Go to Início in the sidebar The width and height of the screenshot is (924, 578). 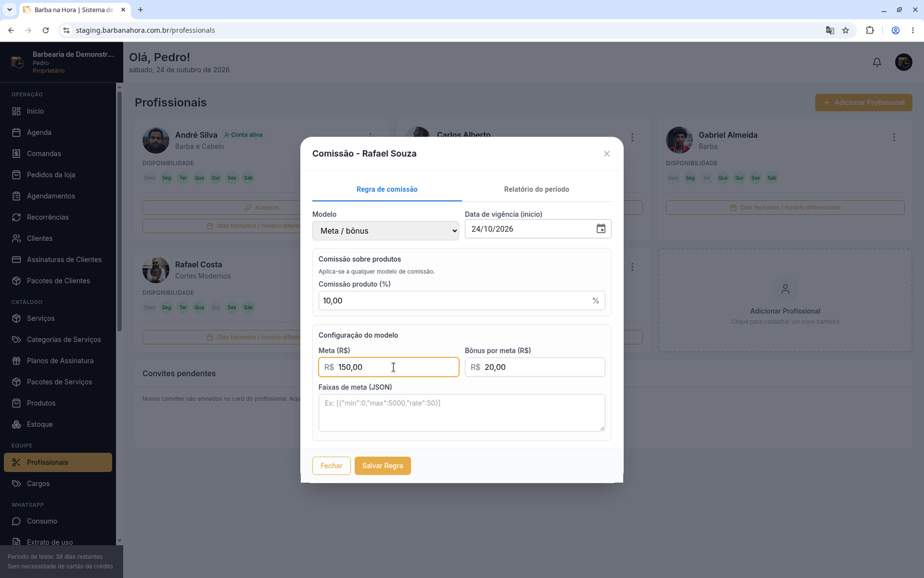coord(58,111)
